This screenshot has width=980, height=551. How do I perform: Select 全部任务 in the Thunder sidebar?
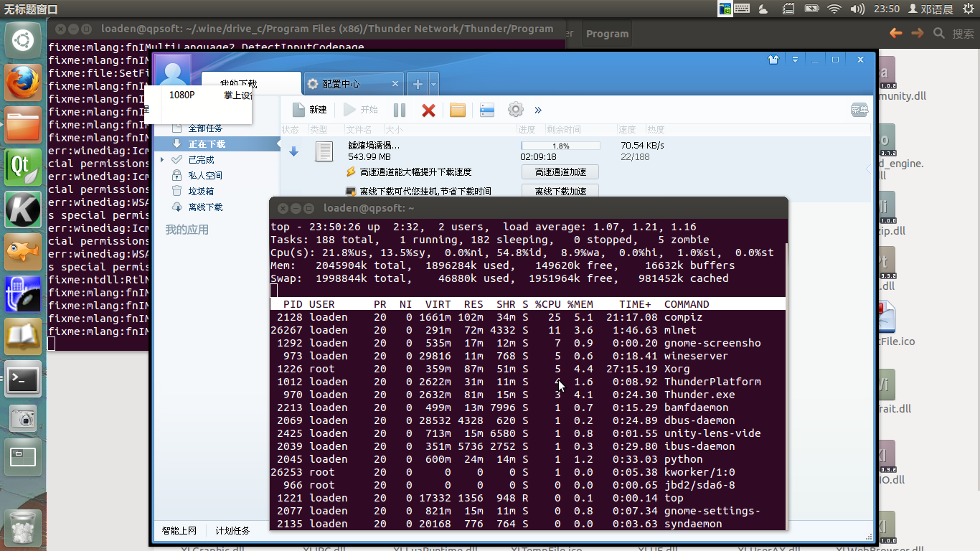[205, 128]
